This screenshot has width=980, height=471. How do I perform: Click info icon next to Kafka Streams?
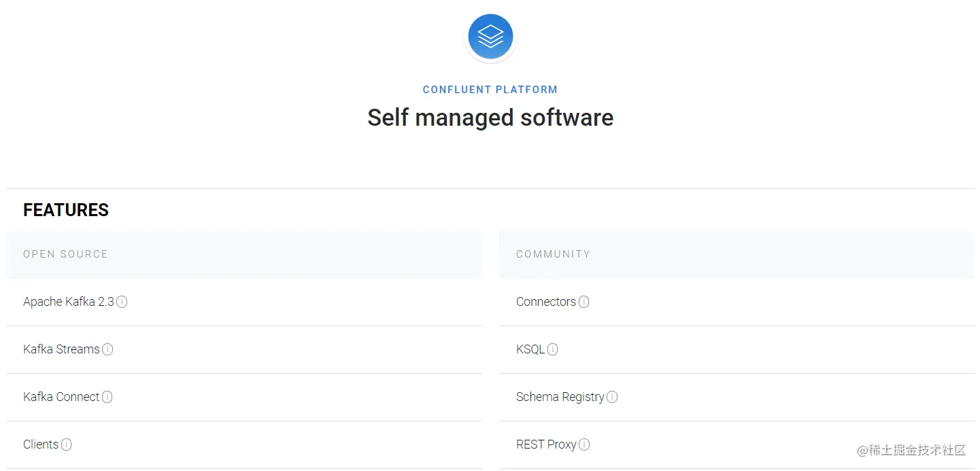107,349
